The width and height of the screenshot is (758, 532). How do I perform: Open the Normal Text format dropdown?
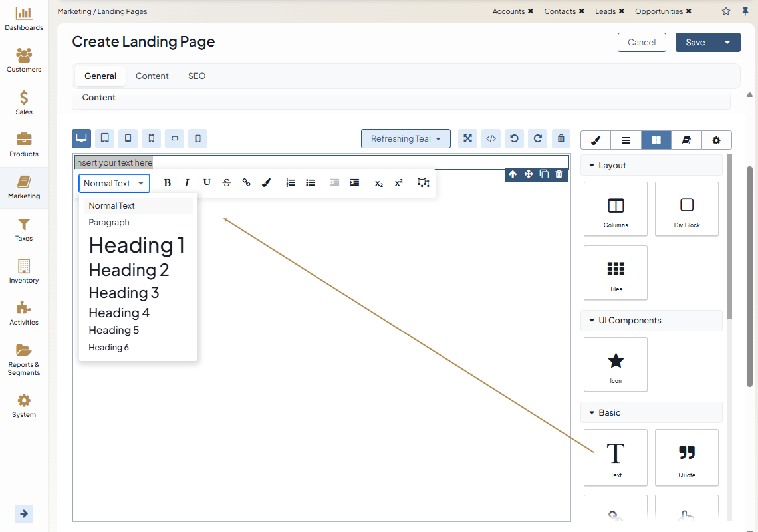tap(114, 184)
